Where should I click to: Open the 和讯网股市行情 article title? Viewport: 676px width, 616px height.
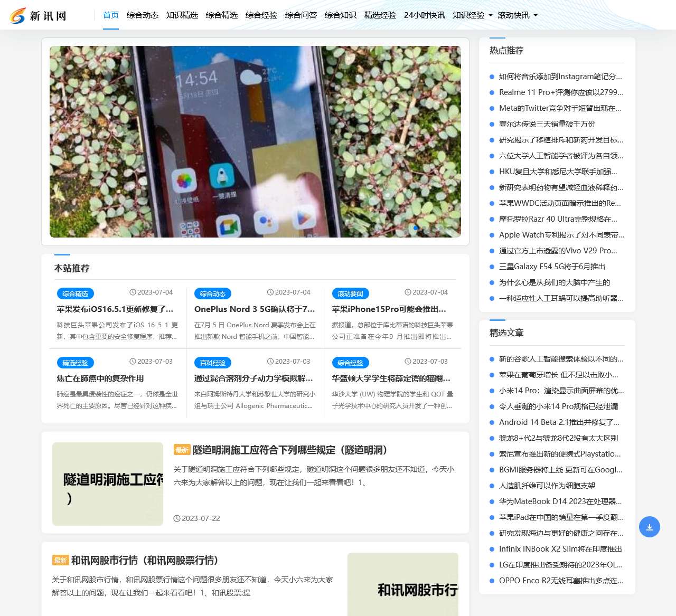click(145, 560)
